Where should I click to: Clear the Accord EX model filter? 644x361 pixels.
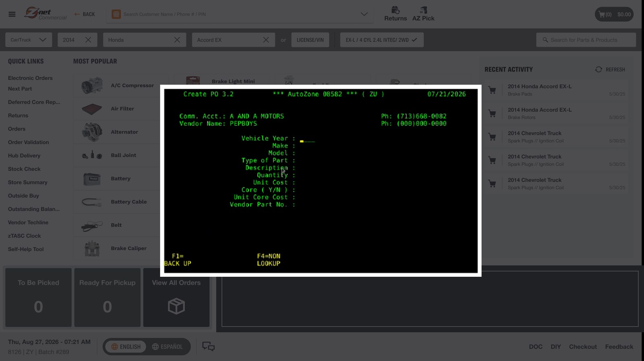coord(266,40)
